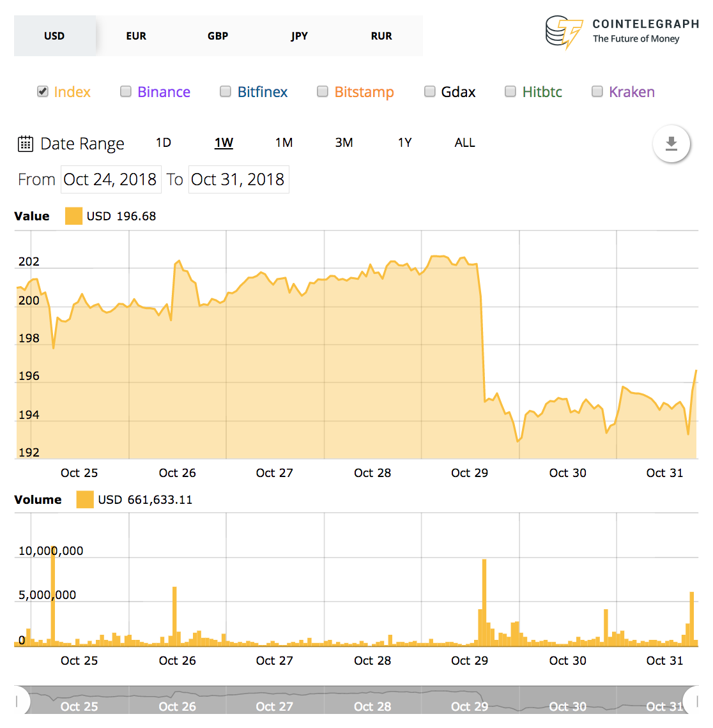Switch to the EUR currency tab
The image size is (713, 728).
[x=136, y=36]
